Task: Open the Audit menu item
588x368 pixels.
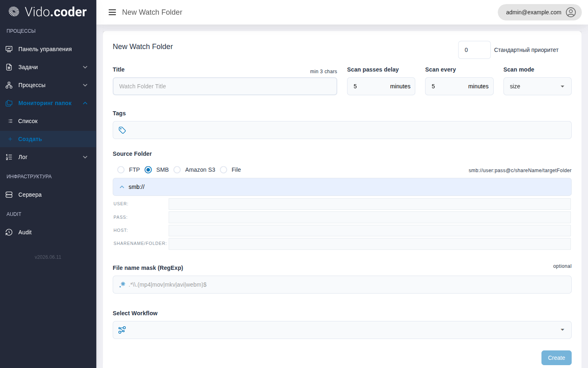Action: point(48,232)
